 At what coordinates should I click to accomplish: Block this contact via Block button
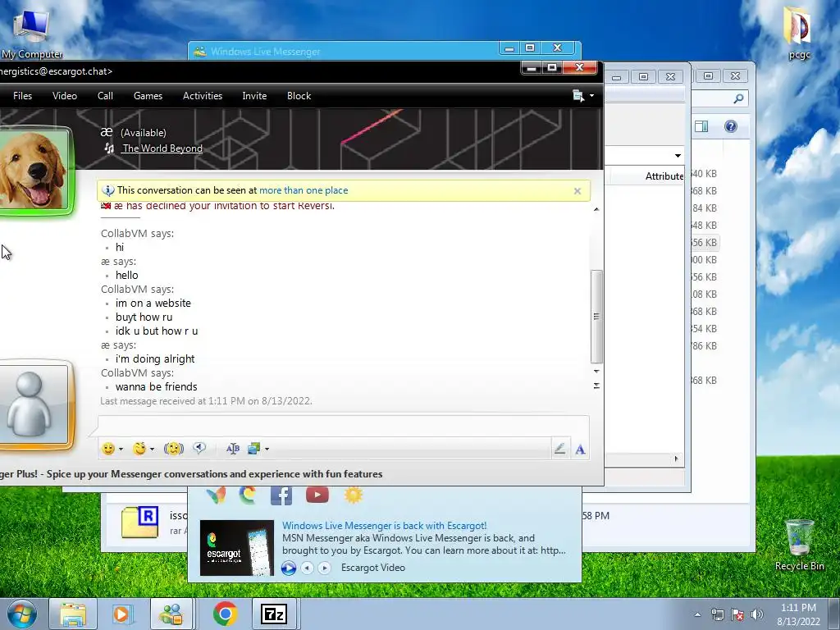tap(299, 96)
